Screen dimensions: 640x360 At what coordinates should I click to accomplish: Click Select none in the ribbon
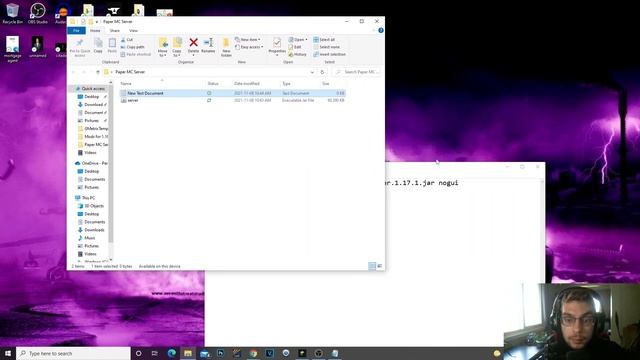(x=327, y=47)
